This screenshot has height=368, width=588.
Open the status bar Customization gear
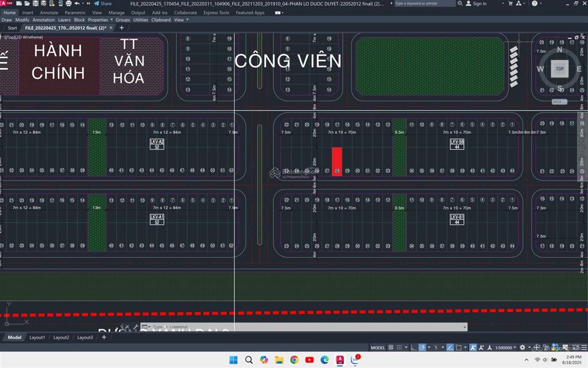[523, 347]
